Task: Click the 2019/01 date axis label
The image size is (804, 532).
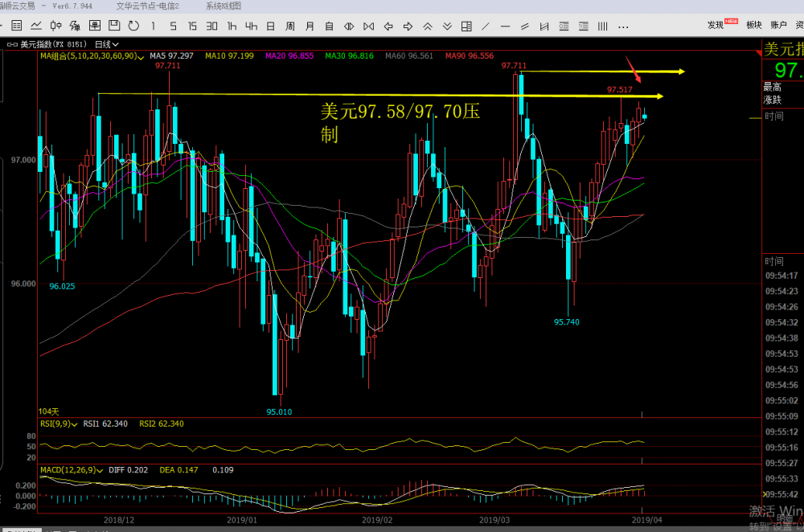Action: [241, 520]
